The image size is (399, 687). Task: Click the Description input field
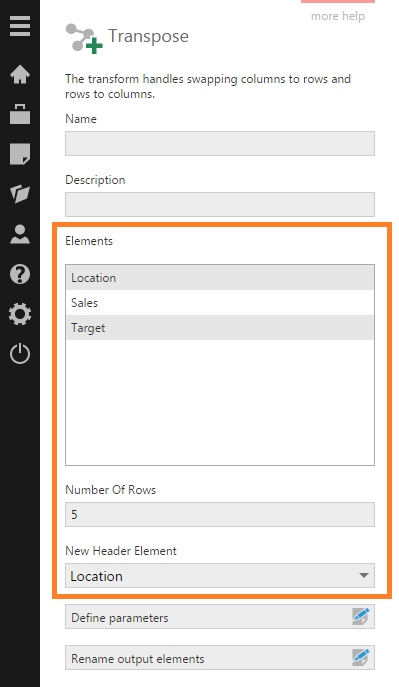[220, 204]
